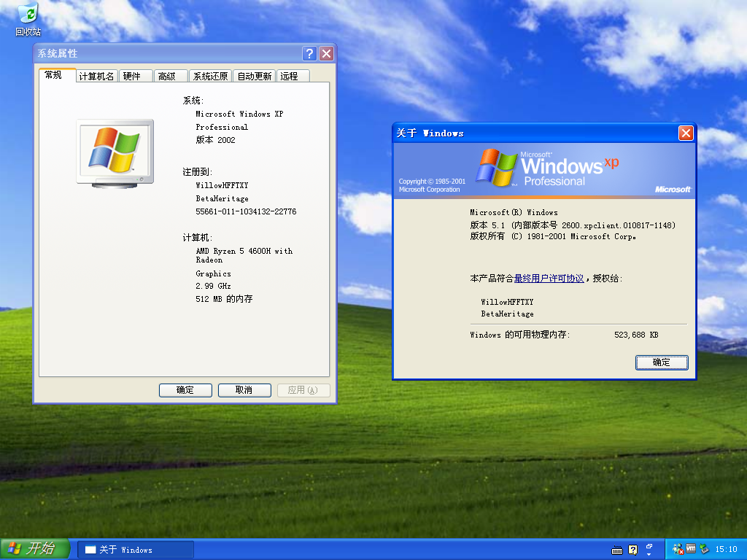Switch to the 硬件 tab
The width and height of the screenshot is (747, 560).
click(x=135, y=76)
